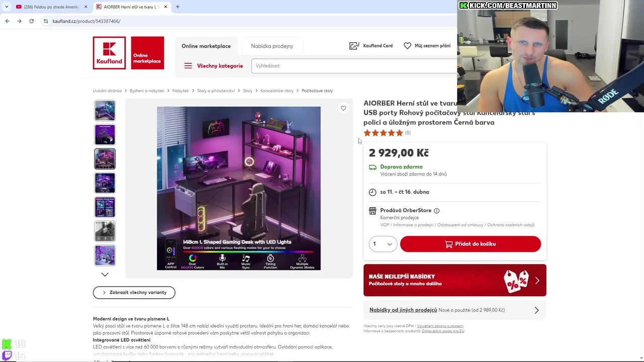Click the Kaufland logo
Image resolution: width=644 pixels, height=362 pixels.
pos(109,53)
